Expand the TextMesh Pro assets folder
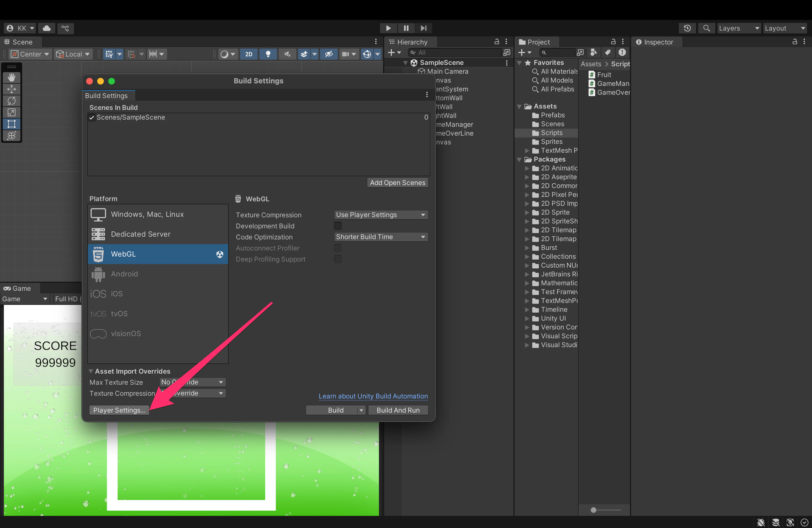 pyautogui.click(x=527, y=151)
